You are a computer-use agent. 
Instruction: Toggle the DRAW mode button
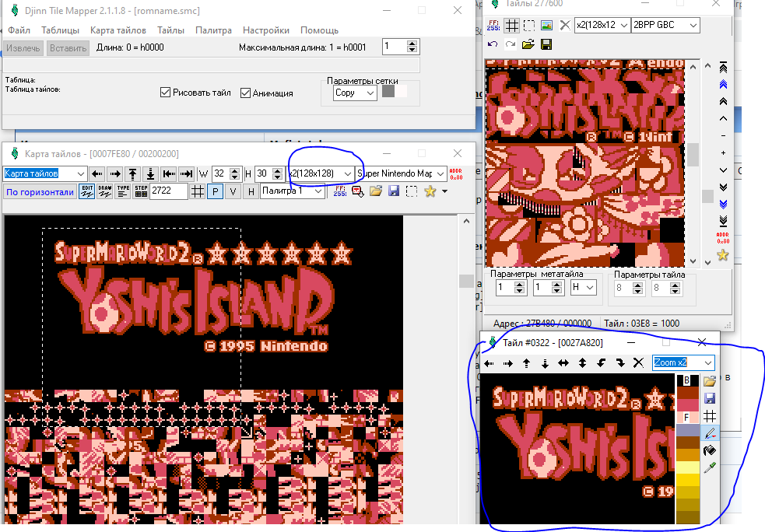point(104,191)
